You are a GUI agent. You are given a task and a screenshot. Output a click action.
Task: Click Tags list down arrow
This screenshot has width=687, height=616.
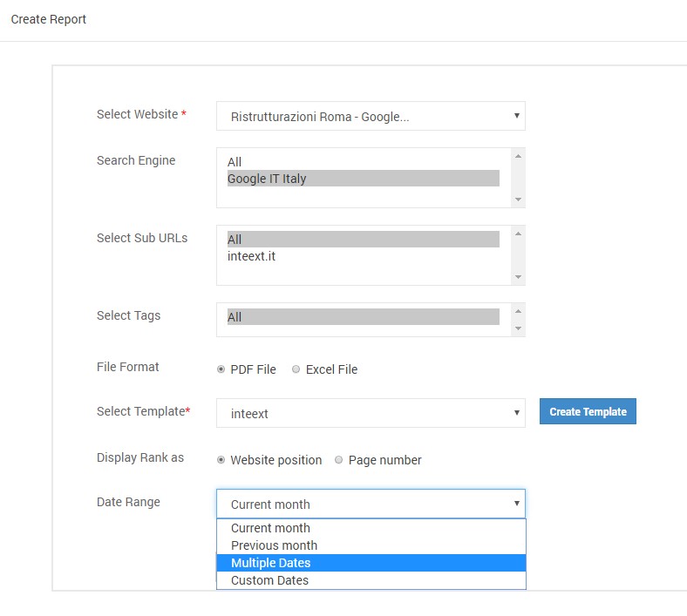(519, 328)
